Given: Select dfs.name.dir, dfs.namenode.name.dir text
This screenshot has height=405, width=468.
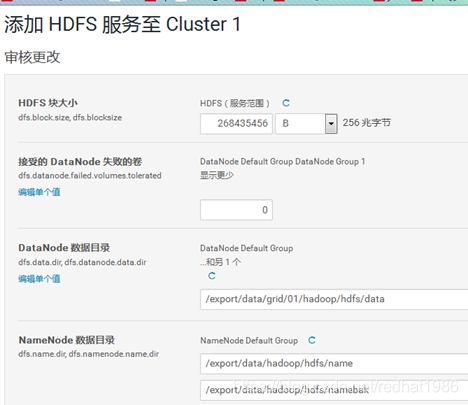Looking at the screenshot, I should [x=88, y=354].
